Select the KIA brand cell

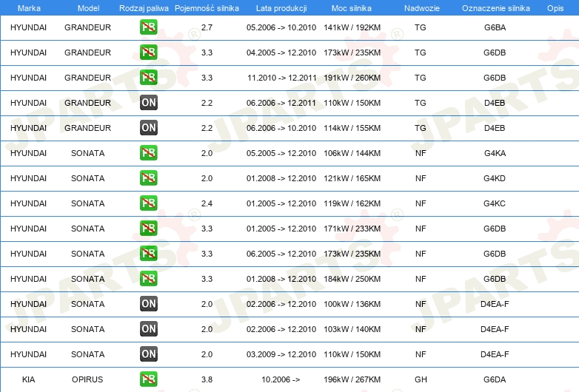pos(28,379)
